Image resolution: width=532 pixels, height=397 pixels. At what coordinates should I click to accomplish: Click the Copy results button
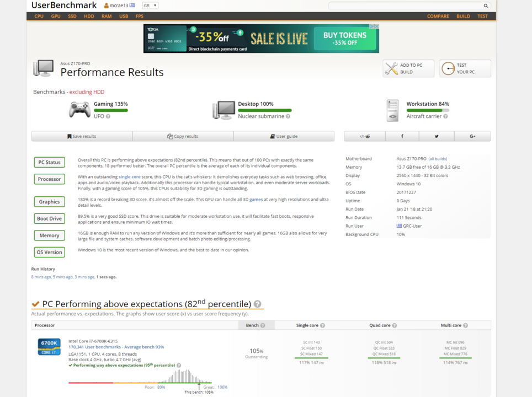(183, 136)
